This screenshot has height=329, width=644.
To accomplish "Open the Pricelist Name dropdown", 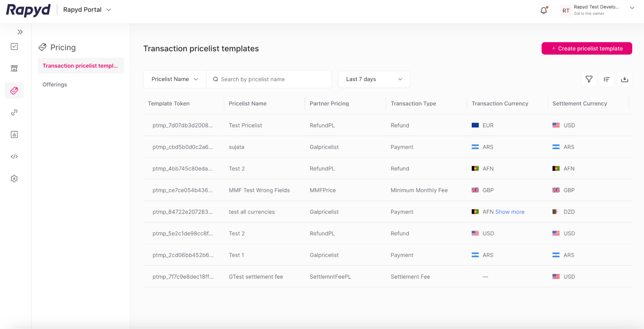I will pos(174,79).
